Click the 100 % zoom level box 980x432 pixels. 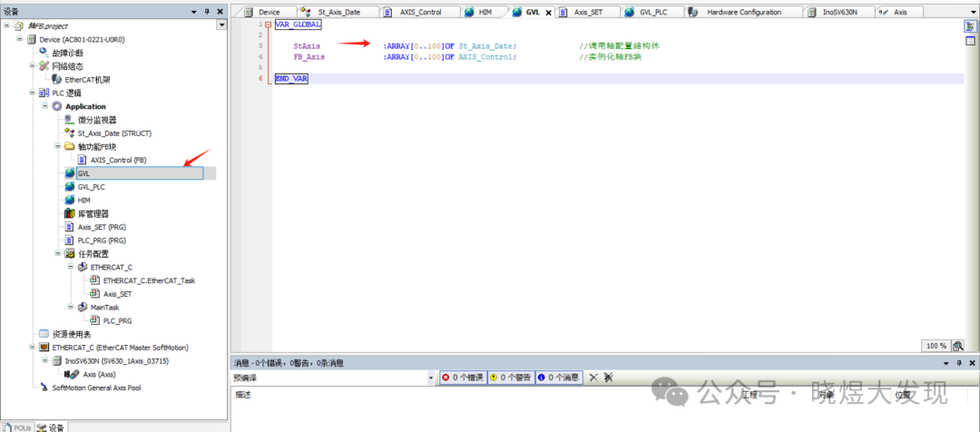(x=936, y=346)
